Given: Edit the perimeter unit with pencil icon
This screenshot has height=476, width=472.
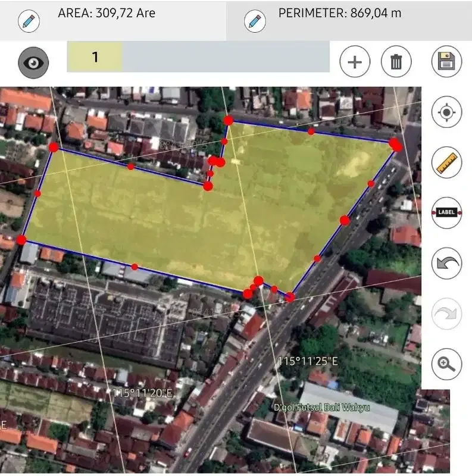Looking at the screenshot, I should pos(255,21).
